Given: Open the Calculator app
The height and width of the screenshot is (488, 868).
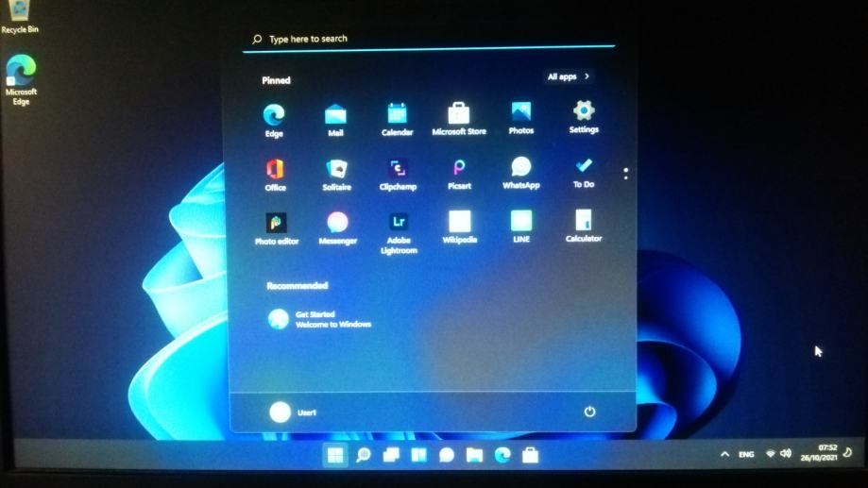Looking at the screenshot, I should click(x=584, y=226).
